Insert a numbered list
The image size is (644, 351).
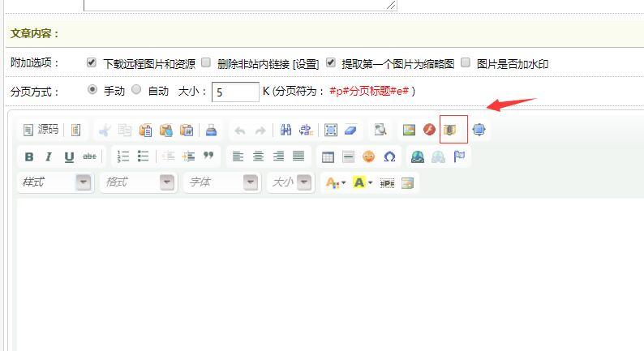point(122,156)
